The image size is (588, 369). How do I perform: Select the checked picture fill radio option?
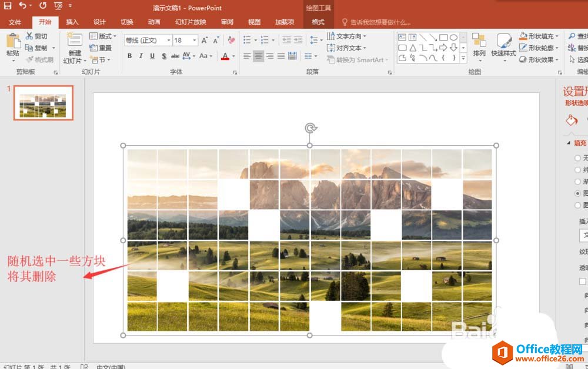click(x=577, y=193)
